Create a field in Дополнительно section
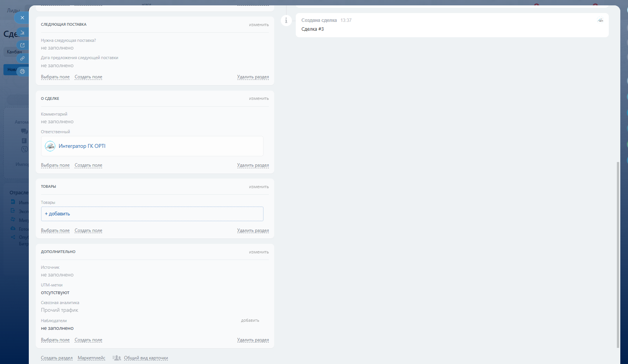 click(x=88, y=340)
